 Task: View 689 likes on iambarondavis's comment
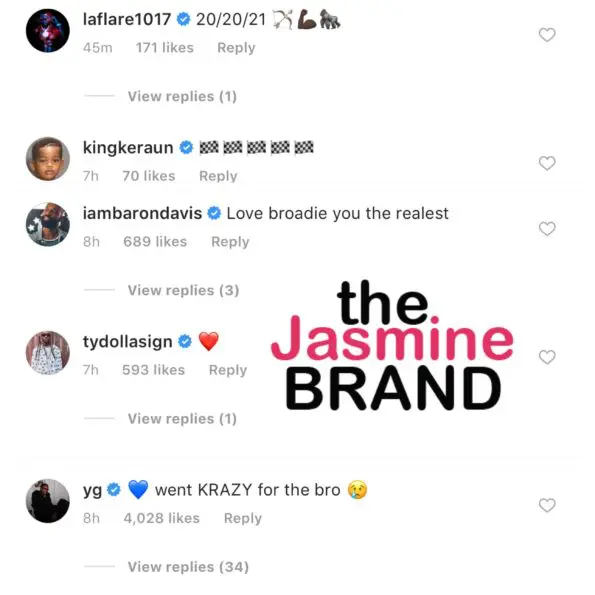(x=155, y=241)
